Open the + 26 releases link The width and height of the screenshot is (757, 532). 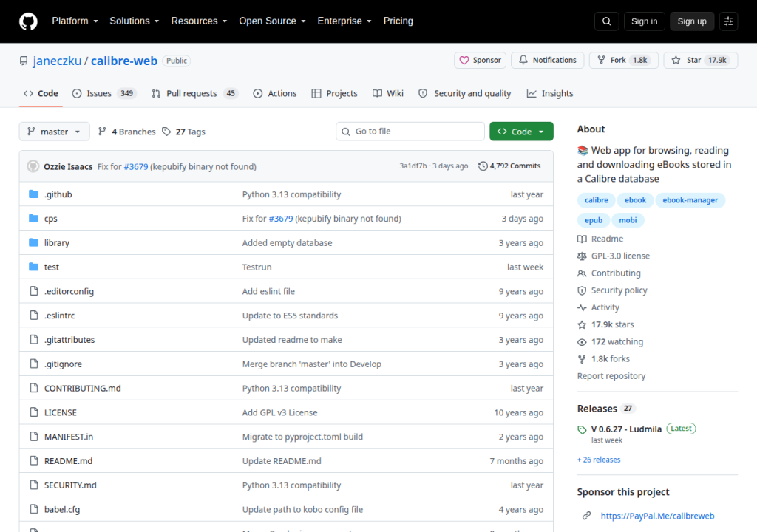[x=599, y=460]
